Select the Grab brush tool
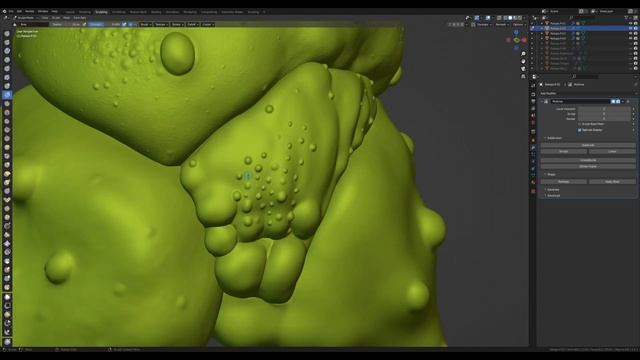 [7, 165]
